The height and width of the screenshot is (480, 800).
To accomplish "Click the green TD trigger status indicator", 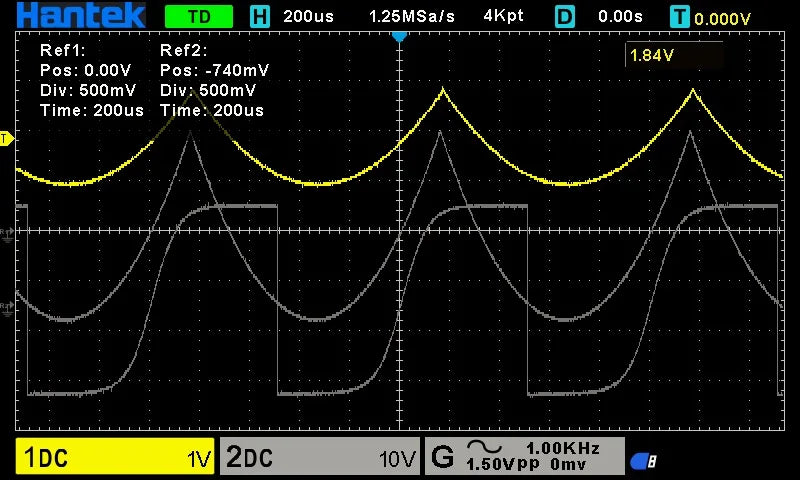I will point(199,17).
